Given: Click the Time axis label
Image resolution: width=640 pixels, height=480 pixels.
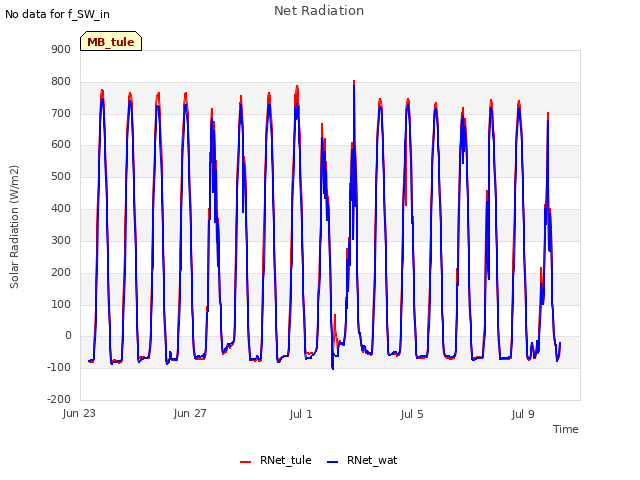Looking at the screenshot, I should 566,429.
